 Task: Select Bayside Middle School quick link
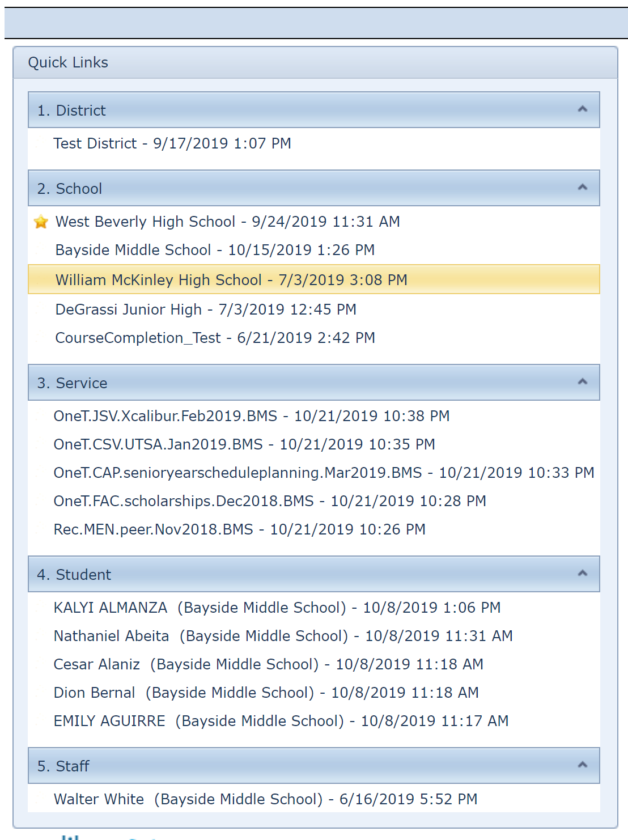[x=215, y=250]
